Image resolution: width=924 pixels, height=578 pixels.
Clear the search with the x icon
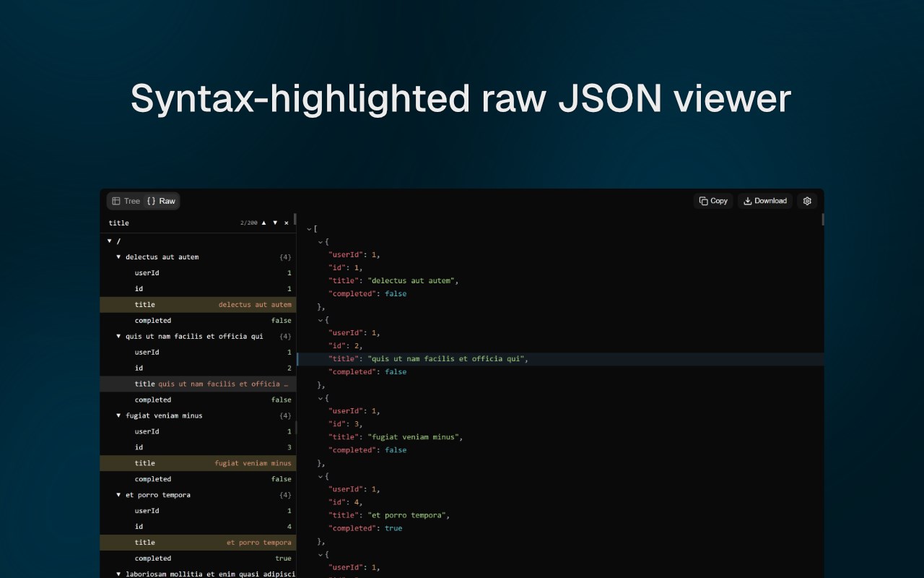(x=287, y=223)
